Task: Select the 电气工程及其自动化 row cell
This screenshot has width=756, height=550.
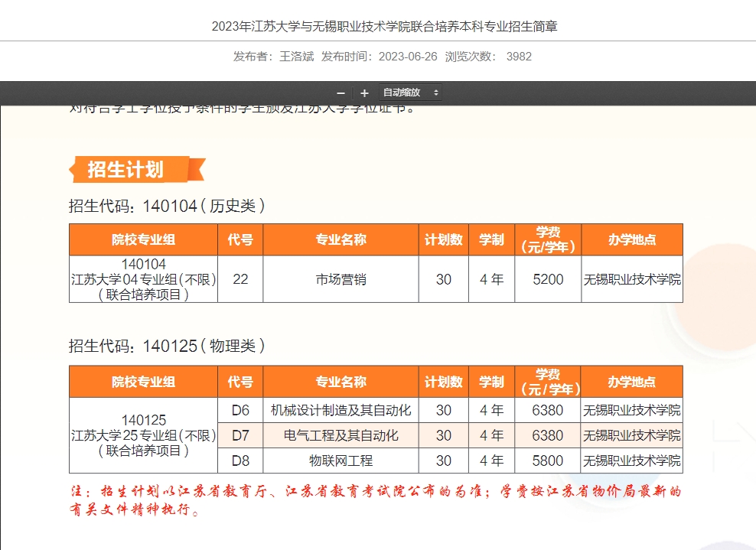Action: 341,435
